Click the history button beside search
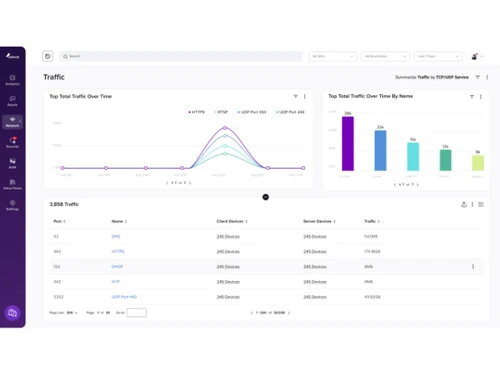 click(x=48, y=56)
